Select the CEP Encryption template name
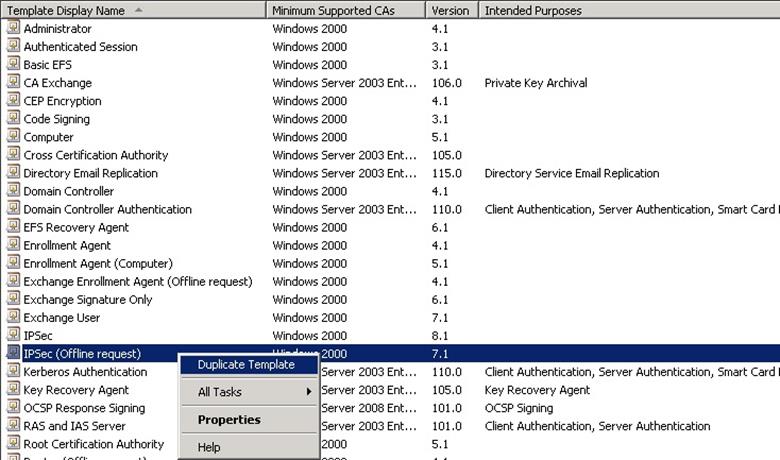 (63, 101)
